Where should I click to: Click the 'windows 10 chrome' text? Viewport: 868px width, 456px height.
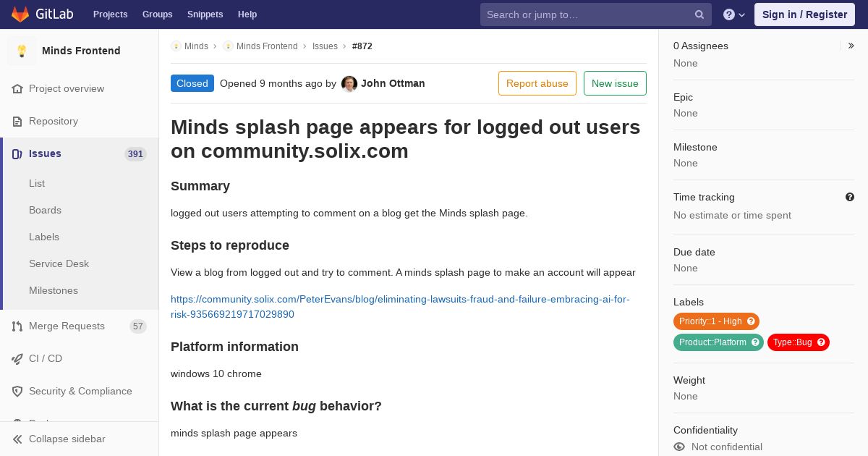[x=216, y=374]
